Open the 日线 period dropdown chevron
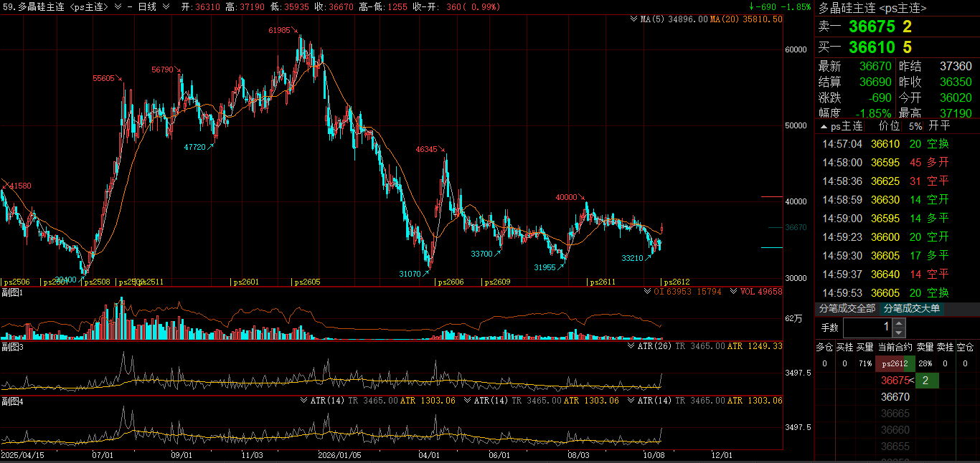 [166, 6]
